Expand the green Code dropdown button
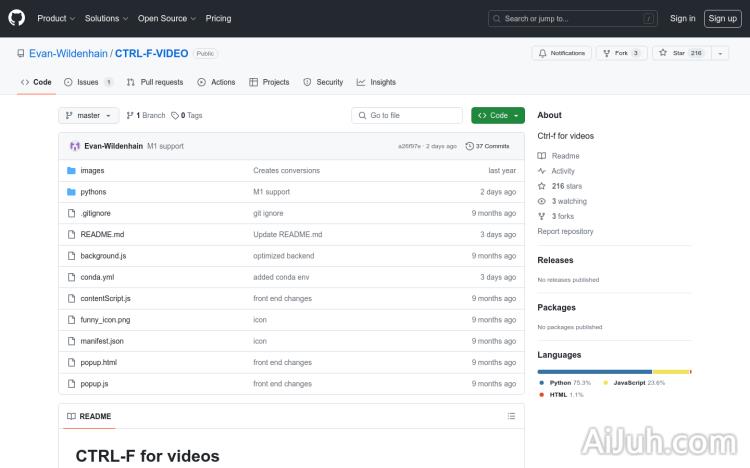 [498, 116]
